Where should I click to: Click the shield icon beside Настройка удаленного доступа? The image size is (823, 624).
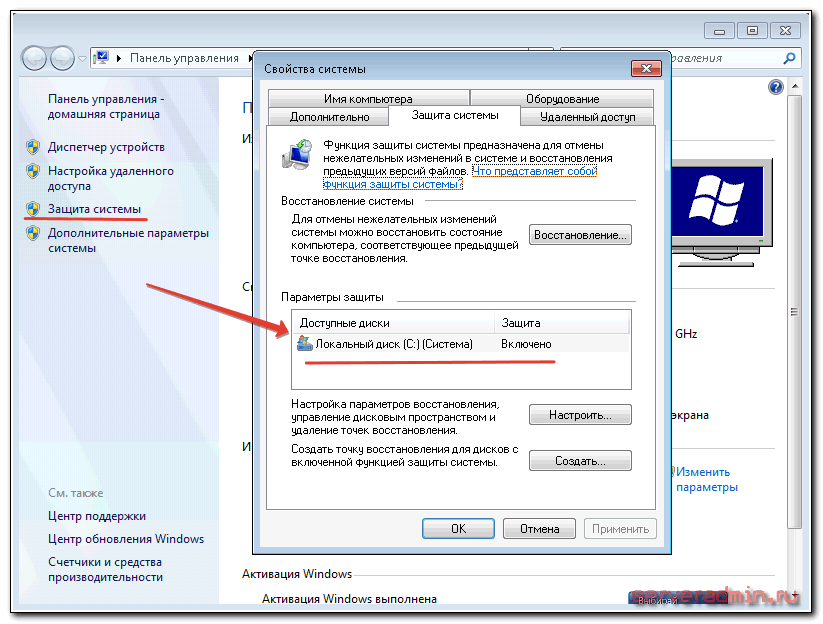click(x=33, y=172)
